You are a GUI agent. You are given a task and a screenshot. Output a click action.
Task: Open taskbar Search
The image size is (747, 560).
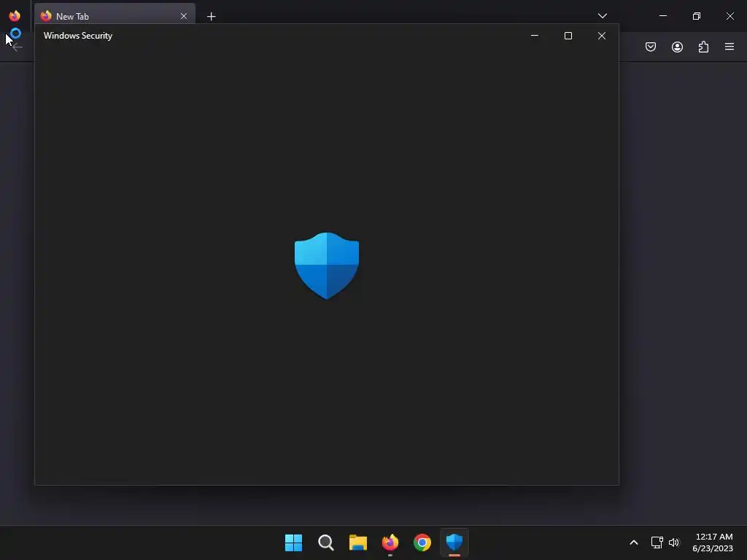326,542
